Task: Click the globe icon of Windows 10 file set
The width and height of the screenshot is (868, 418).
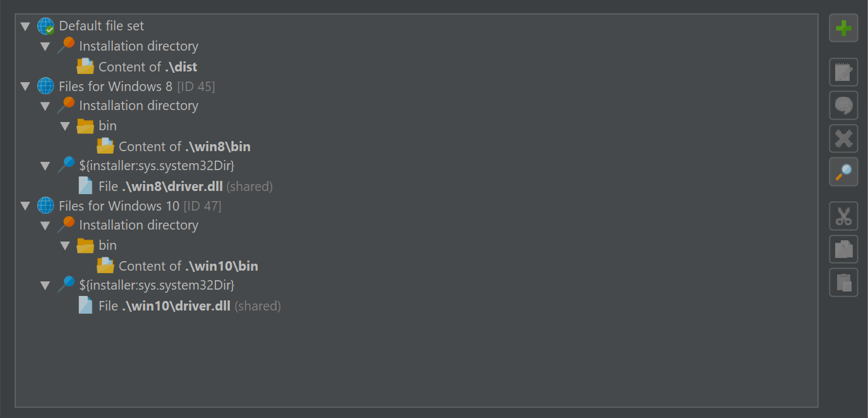Action: [x=45, y=206]
